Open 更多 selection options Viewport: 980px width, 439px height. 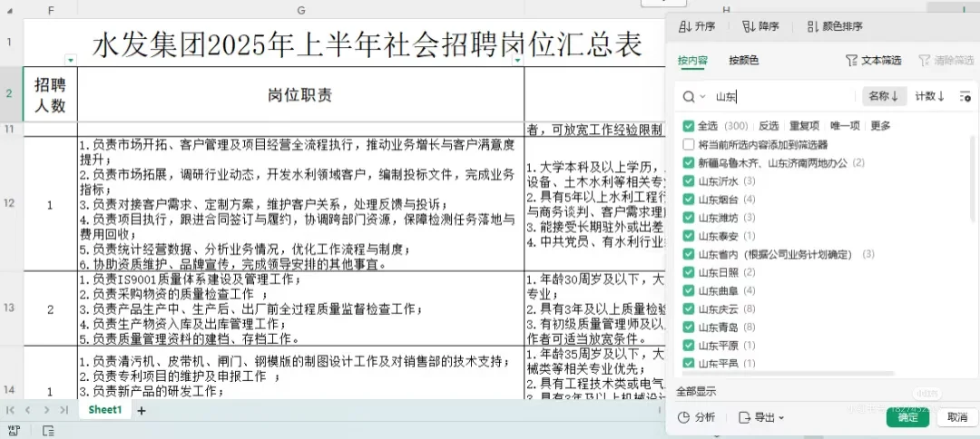880,125
